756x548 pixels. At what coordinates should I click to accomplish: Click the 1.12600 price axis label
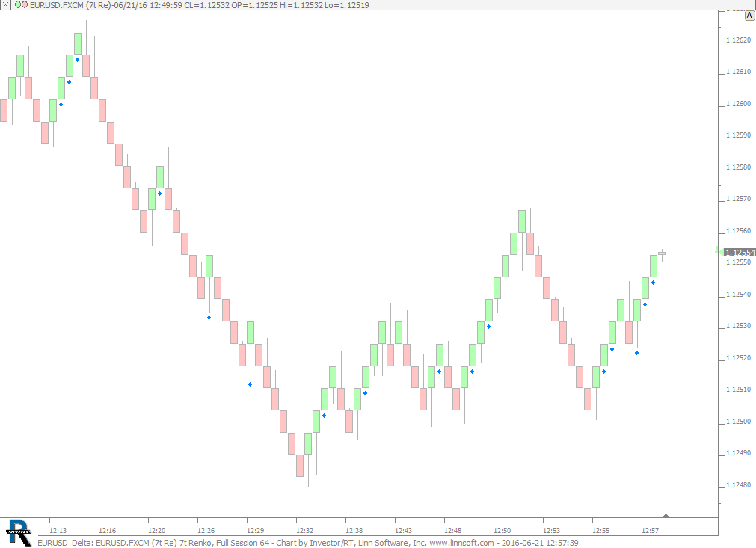click(x=738, y=104)
